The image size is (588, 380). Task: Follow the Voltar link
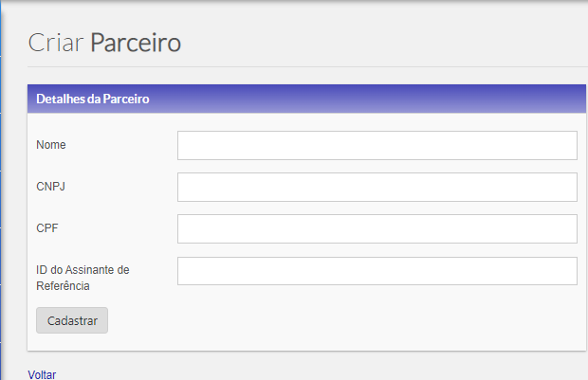point(42,374)
